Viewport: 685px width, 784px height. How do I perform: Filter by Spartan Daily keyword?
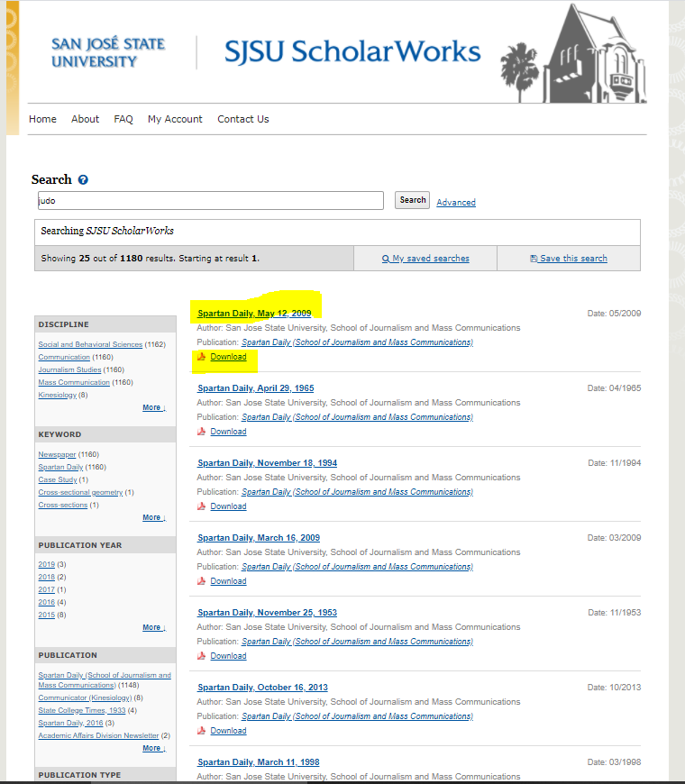[x=60, y=467]
